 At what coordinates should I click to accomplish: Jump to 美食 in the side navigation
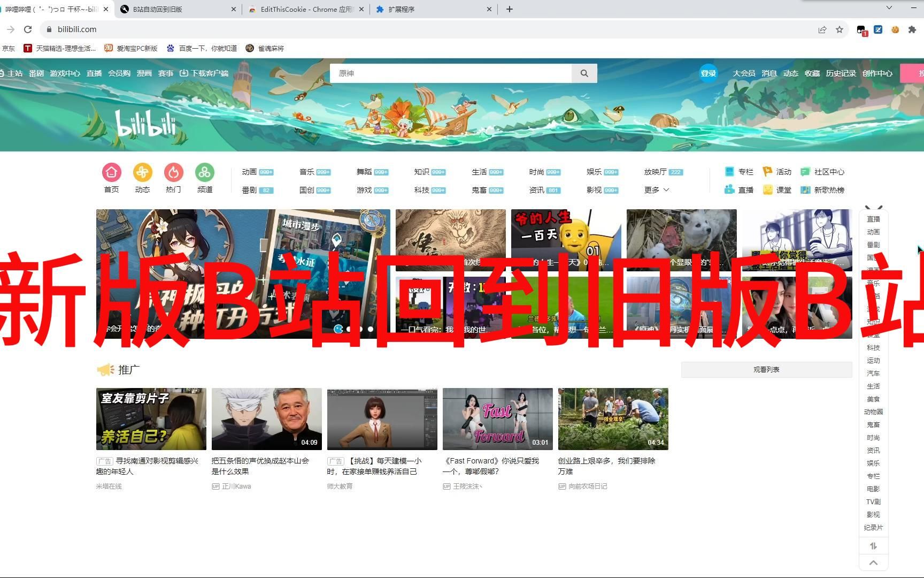[x=873, y=399]
